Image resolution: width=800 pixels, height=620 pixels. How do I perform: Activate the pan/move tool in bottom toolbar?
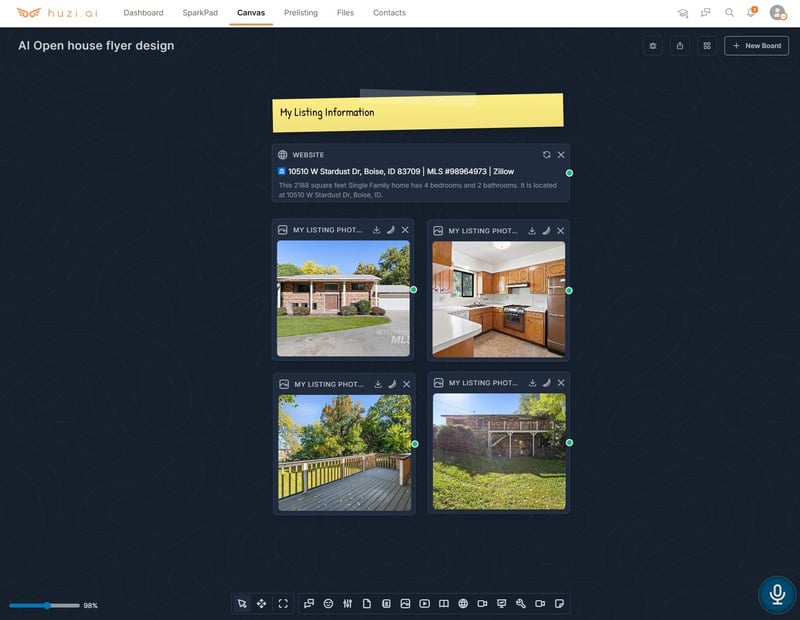262,604
